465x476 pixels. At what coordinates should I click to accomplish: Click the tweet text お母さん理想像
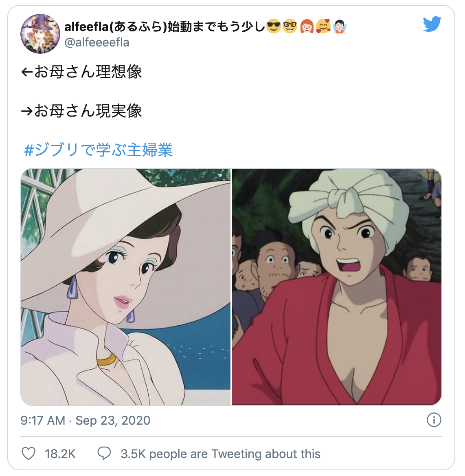click(88, 72)
